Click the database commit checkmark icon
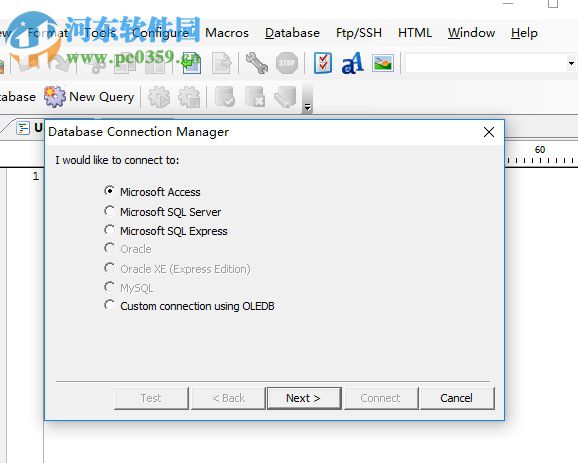578x463 pixels. point(225,97)
